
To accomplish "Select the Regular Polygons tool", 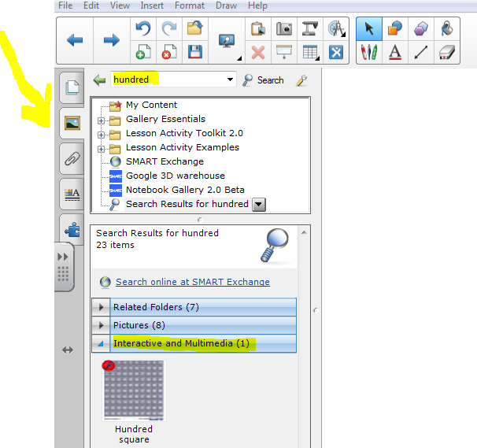I will tap(421, 28).
